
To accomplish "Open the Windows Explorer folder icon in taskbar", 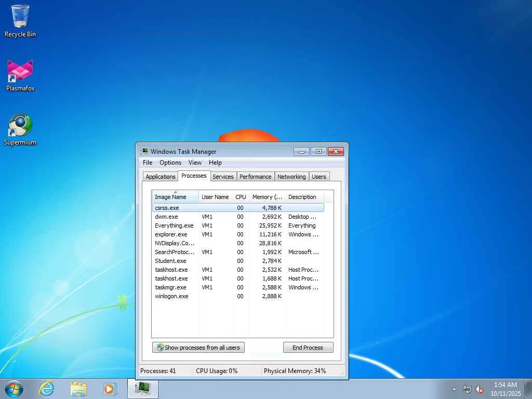I will pos(78,389).
